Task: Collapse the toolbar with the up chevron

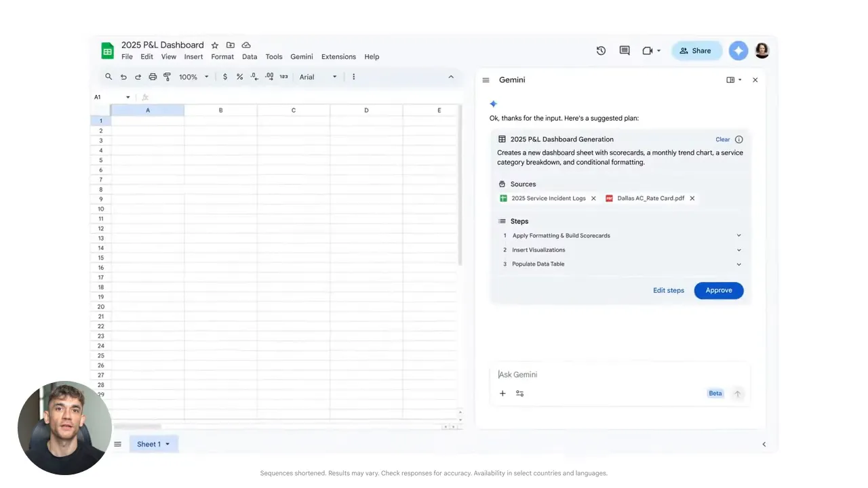Action: coord(451,77)
